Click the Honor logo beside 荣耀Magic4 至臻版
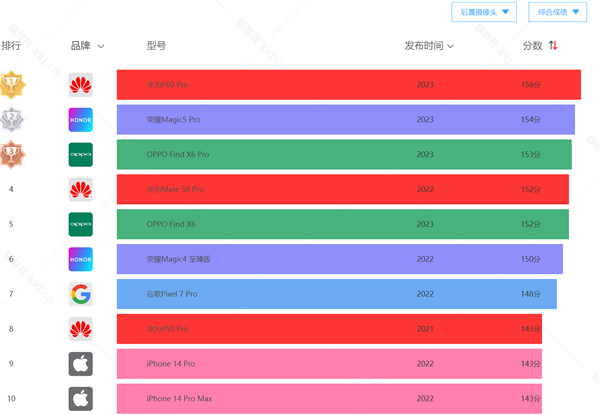 (x=81, y=259)
